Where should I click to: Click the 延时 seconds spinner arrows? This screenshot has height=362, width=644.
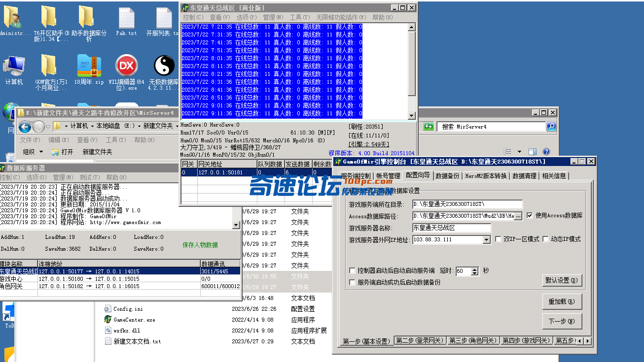pos(475,271)
